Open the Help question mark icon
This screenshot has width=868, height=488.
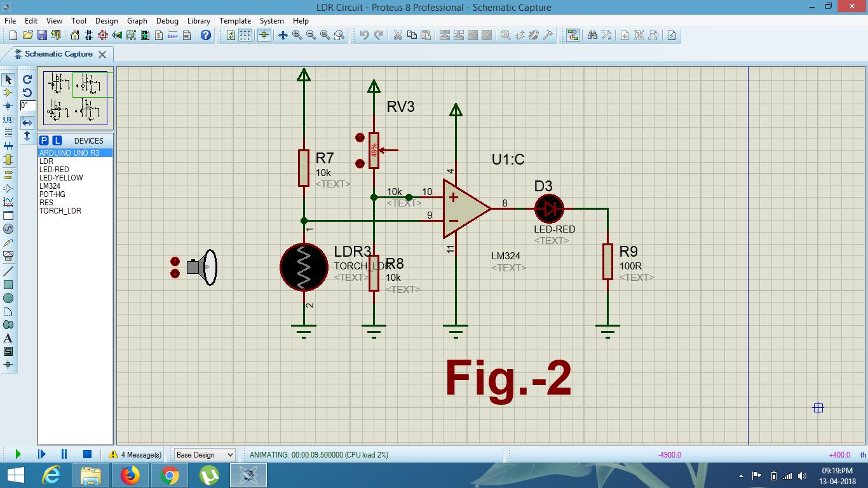205,36
